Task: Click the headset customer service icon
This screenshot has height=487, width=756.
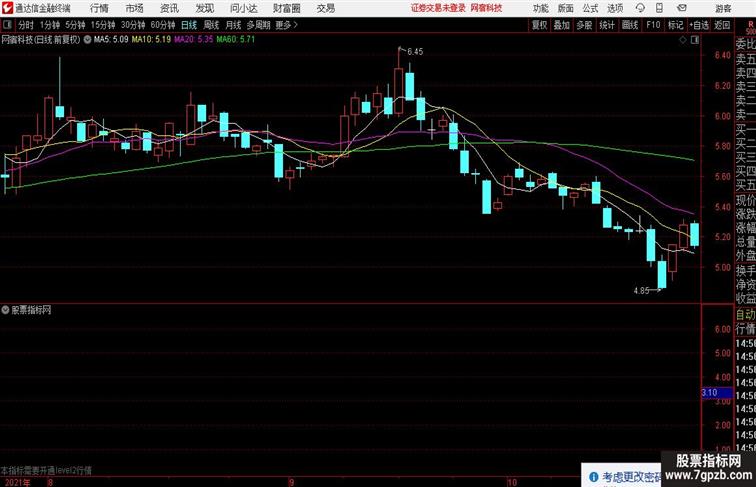Action: (x=640, y=8)
